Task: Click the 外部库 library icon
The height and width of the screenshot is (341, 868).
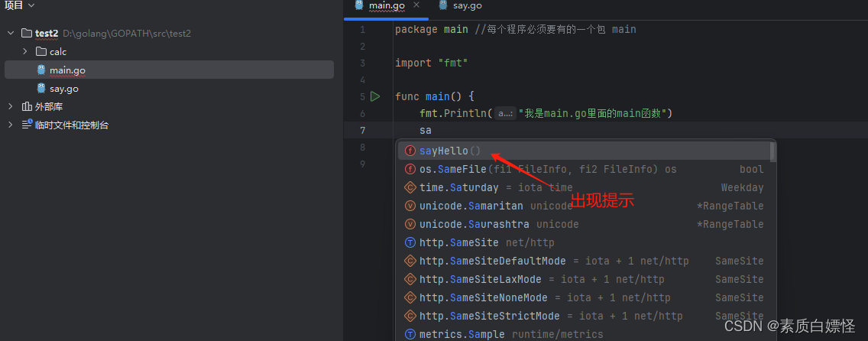Action: (27, 106)
